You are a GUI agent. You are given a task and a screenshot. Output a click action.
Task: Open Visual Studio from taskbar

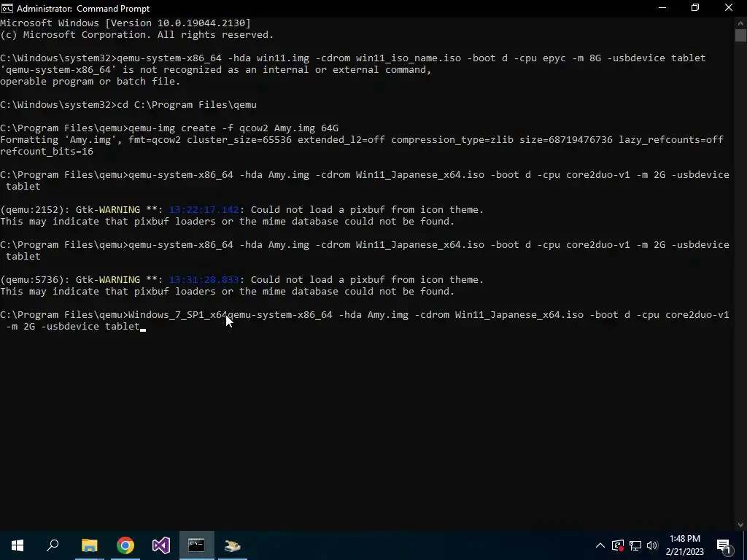coord(161,545)
